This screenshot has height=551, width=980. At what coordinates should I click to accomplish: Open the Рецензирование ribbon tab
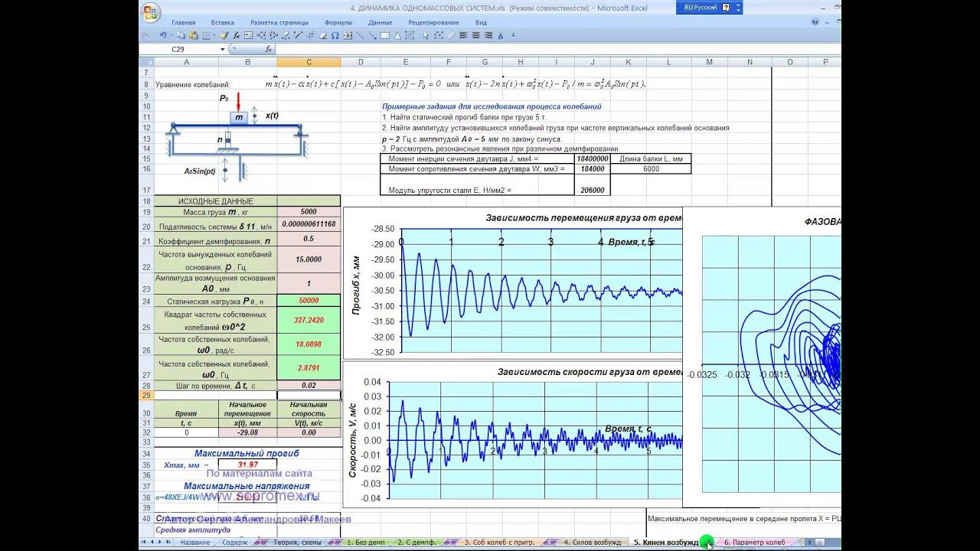pyautogui.click(x=434, y=23)
